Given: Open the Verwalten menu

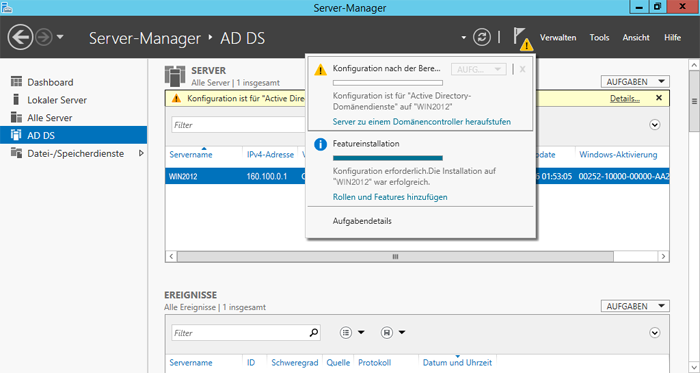Looking at the screenshot, I should [558, 38].
